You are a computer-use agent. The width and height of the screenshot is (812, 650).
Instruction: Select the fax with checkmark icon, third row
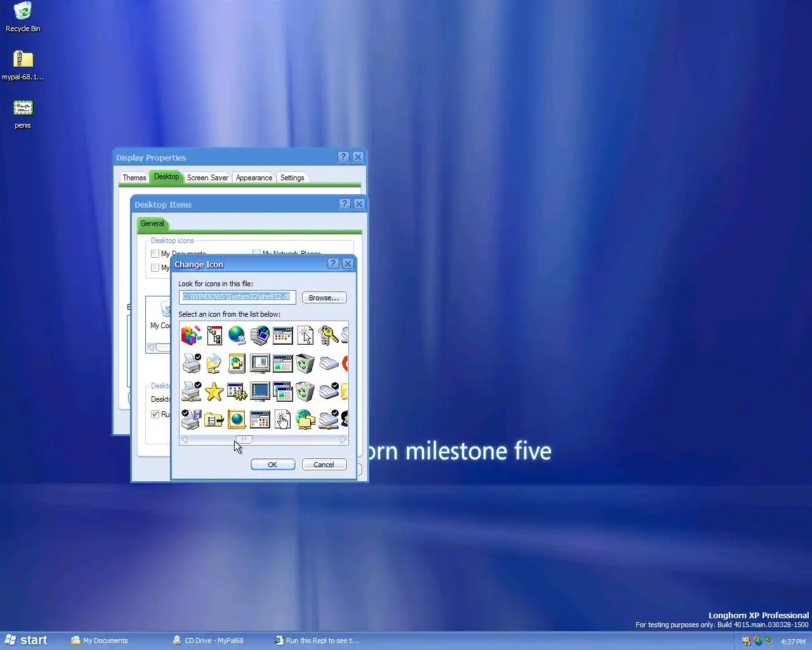[x=328, y=392]
